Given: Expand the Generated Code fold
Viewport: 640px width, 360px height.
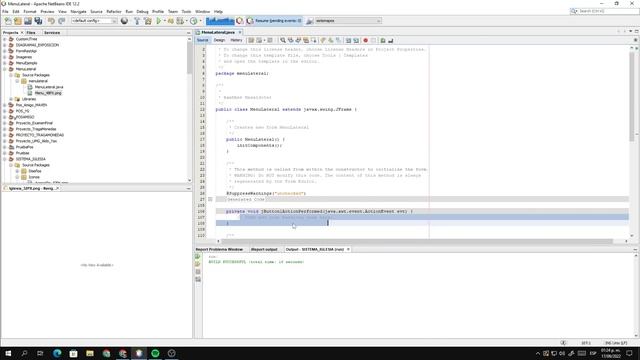Looking at the screenshot, I should point(210,199).
